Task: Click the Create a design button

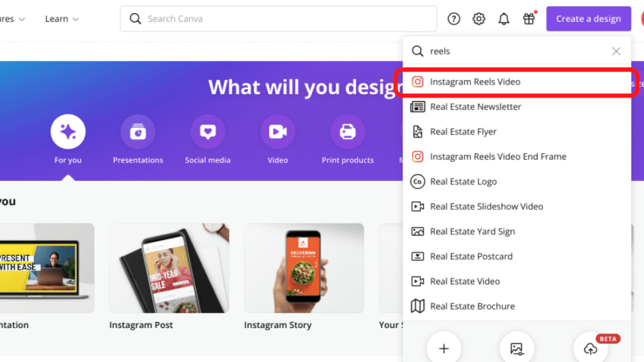Action: (589, 19)
